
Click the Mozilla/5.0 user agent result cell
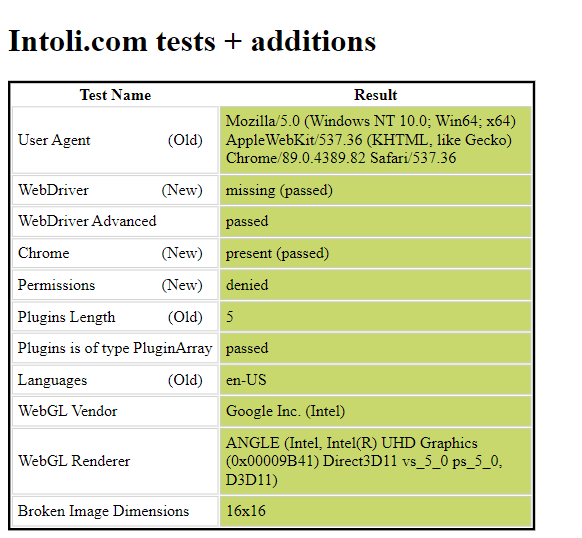tap(376, 140)
